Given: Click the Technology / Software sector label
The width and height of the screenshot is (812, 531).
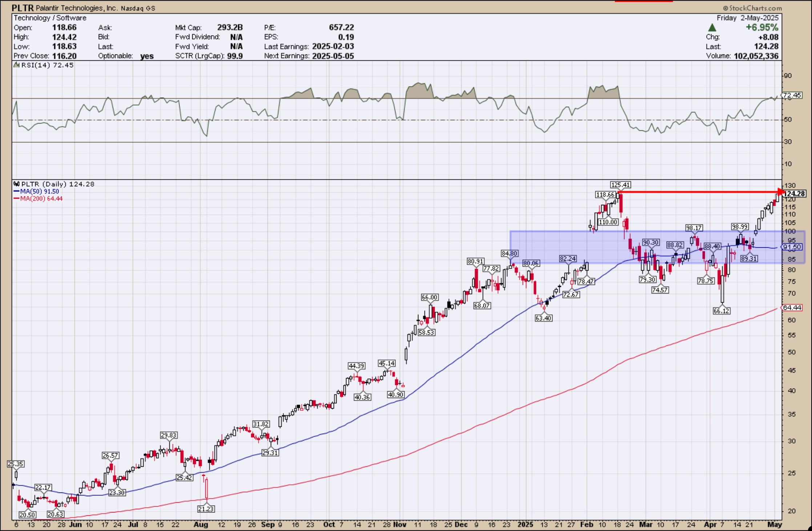Looking at the screenshot, I should coord(50,18).
